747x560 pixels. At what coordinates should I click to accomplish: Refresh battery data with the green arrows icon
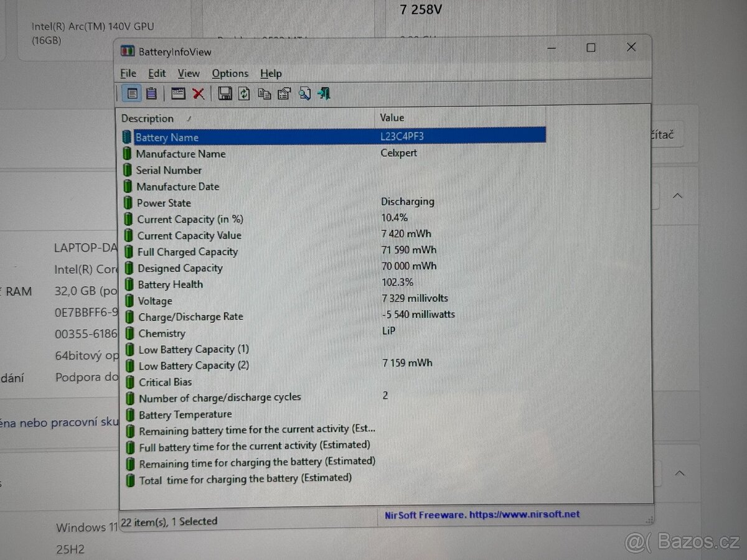click(244, 93)
